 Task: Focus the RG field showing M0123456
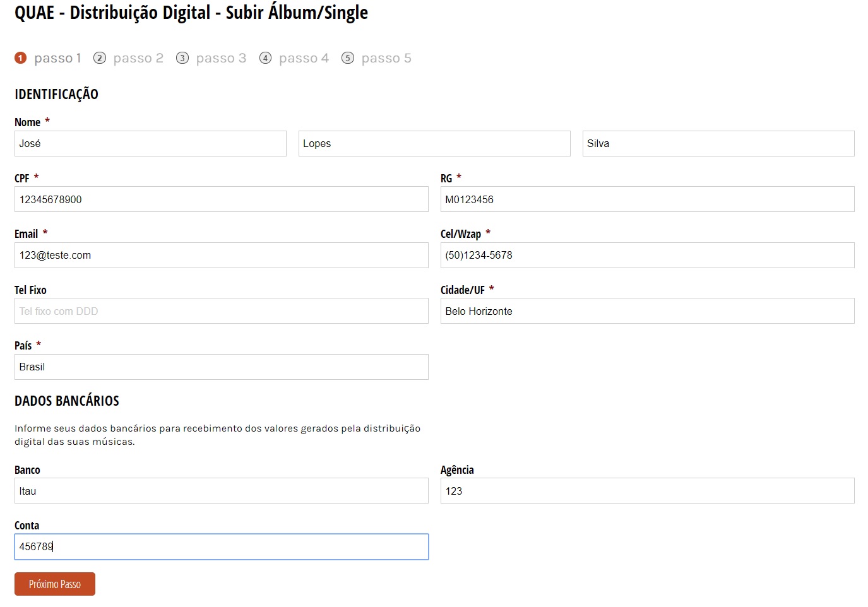click(647, 199)
